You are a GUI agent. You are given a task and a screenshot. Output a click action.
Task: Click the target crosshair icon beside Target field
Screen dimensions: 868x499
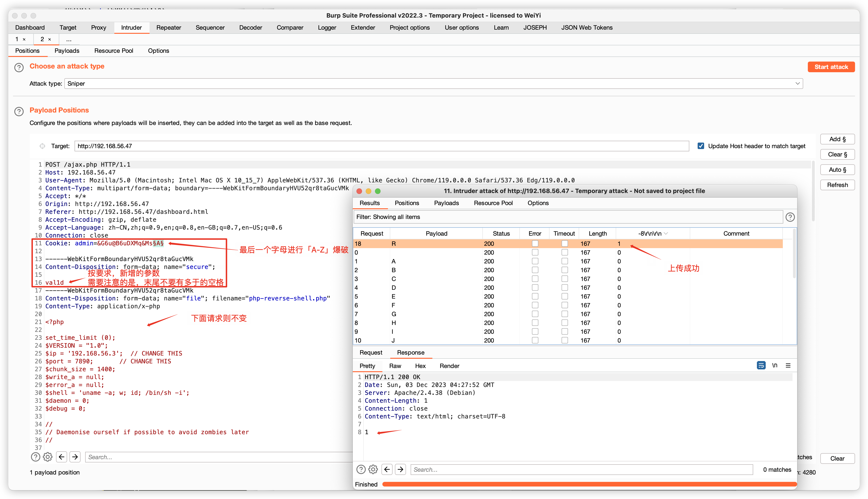[42, 146]
